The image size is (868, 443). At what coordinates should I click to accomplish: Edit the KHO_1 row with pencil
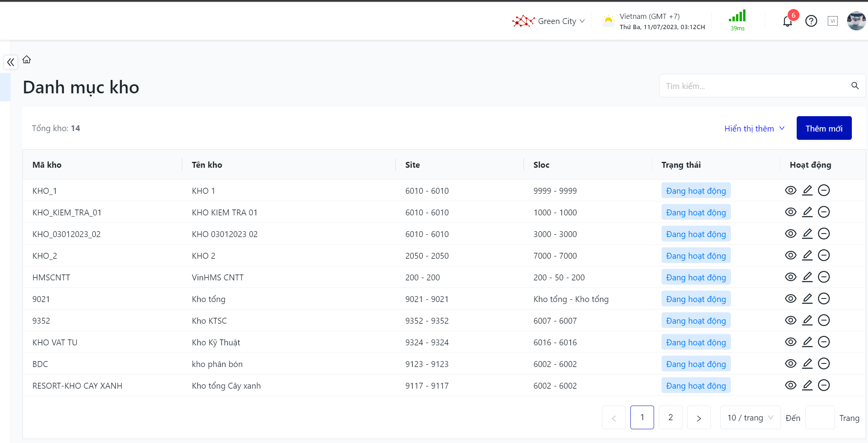pos(807,190)
